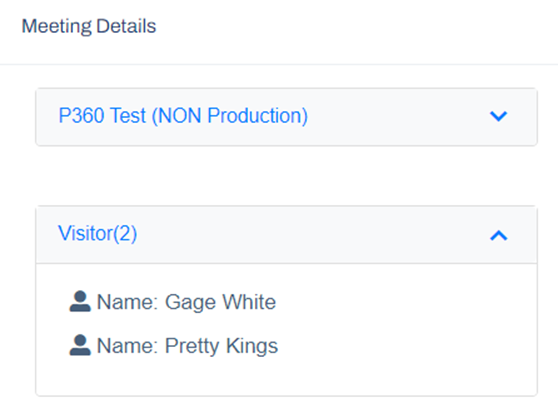The height and width of the screenshot is (403, 558).
Task: Click empty space in Visitor header bar
Action: 313,235
